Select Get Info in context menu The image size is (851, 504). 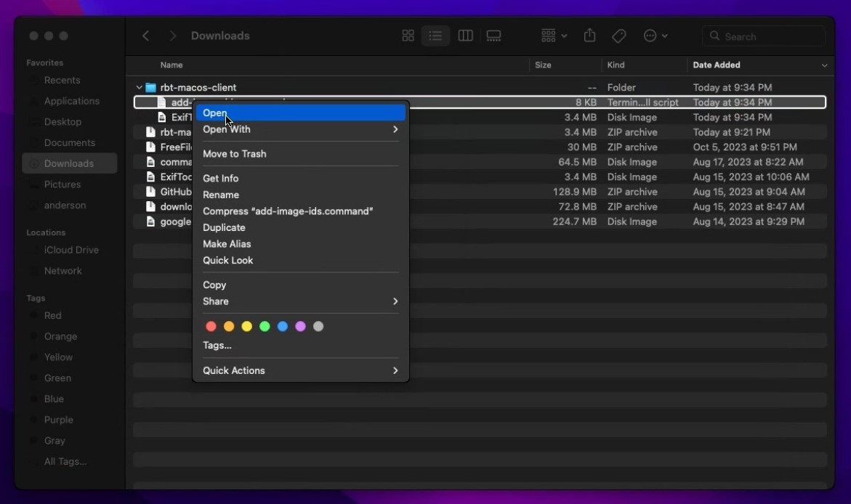[x=220, y=178]
